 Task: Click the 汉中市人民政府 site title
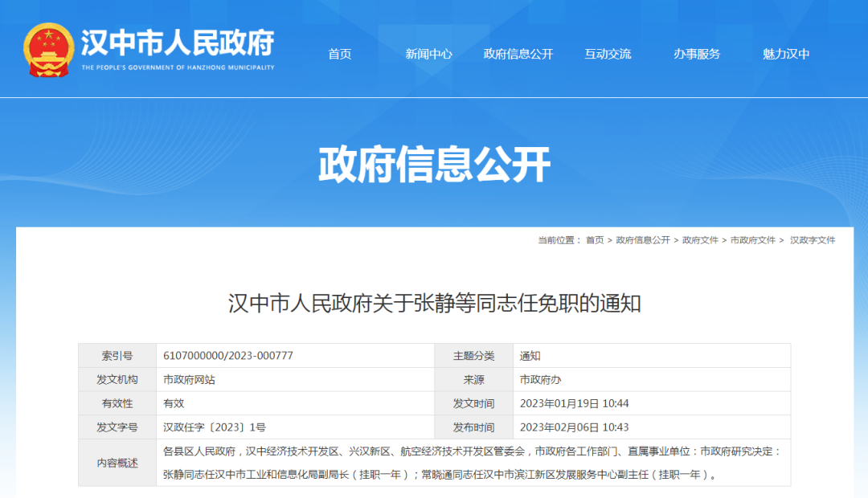178,43
